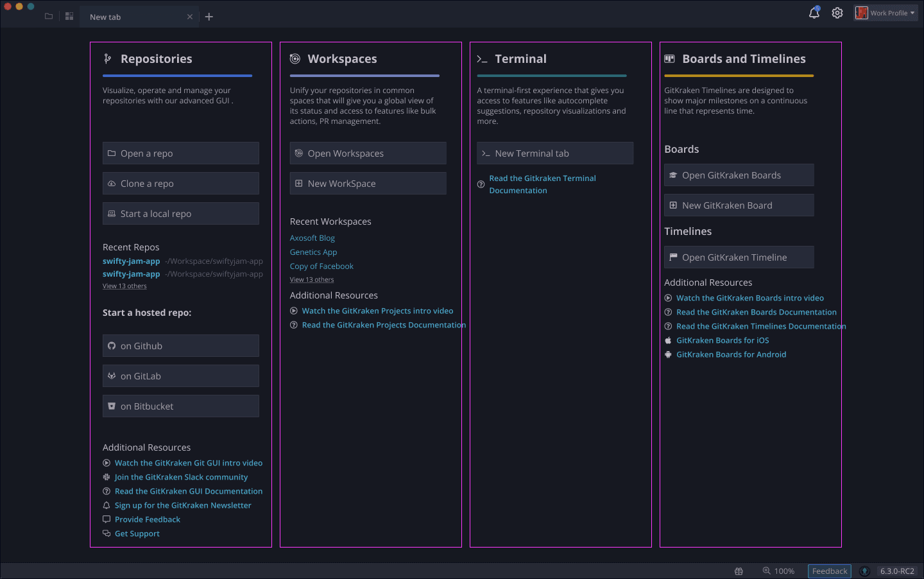Click the Feedback button in status bar
924x579 pixels.
point(830,571)
